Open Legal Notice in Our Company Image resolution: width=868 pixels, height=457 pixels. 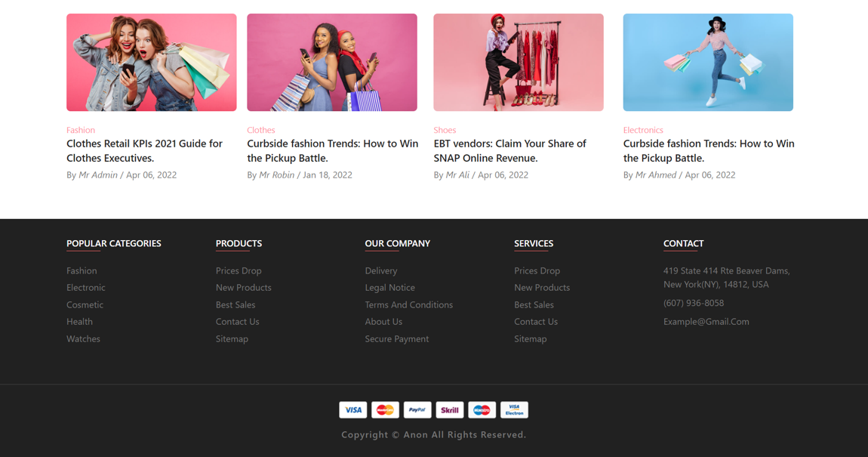(389, 287)
